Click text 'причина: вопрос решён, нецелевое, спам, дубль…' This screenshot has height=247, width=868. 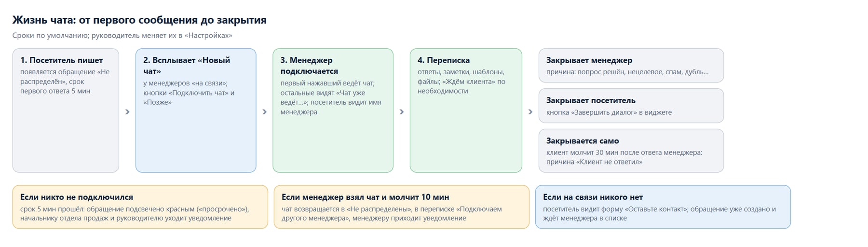click(627, 72)
